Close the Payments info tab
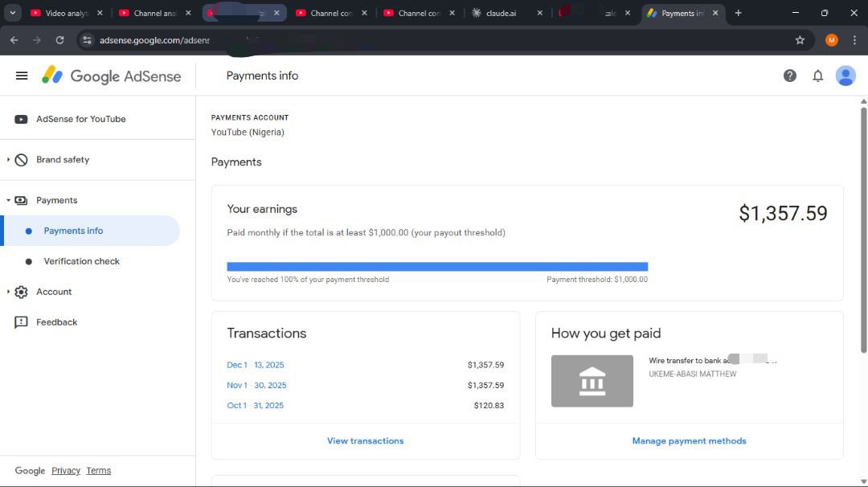 pos(715,13)
